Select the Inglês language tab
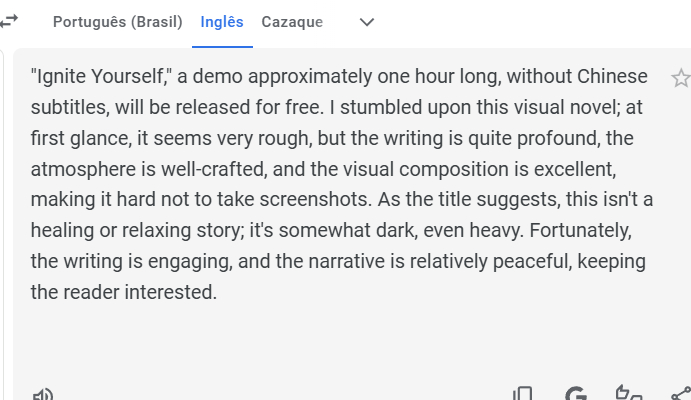This screenshot has height=400, width=691. pyautogui.click(x=222, y=22)
